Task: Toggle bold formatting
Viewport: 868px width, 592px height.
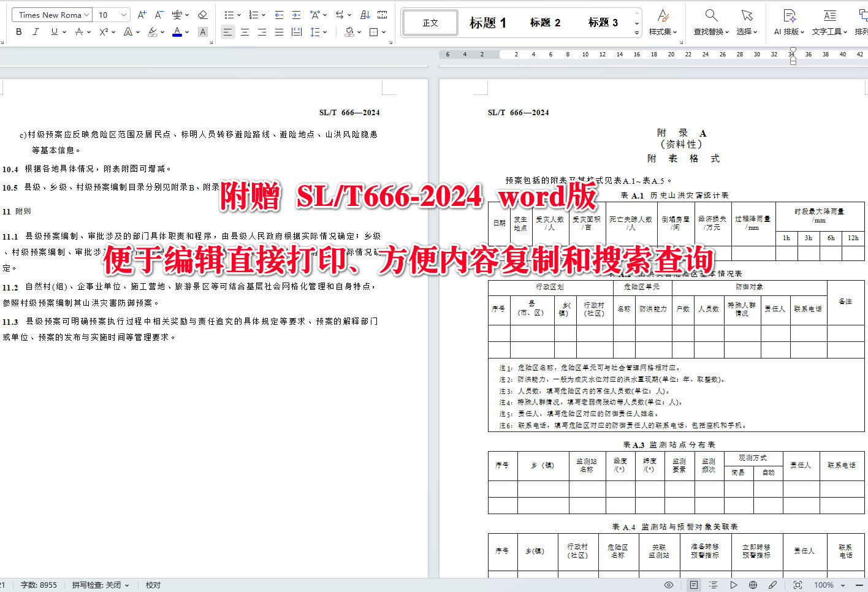Action: (x=18, y=32)
